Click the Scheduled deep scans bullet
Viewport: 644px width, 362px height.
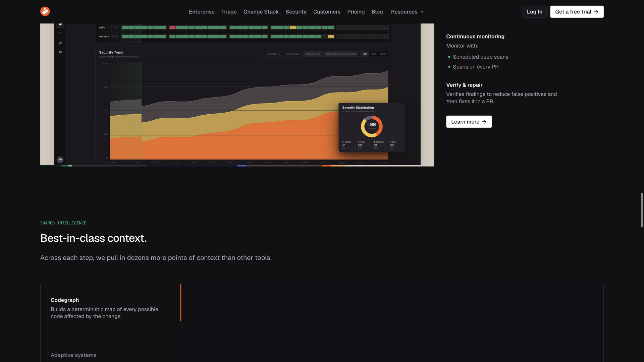coord(480,57)
